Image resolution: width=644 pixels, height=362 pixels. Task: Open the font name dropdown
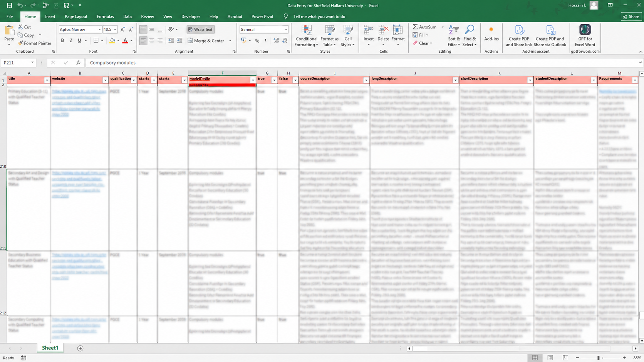[x=99, y=30]
